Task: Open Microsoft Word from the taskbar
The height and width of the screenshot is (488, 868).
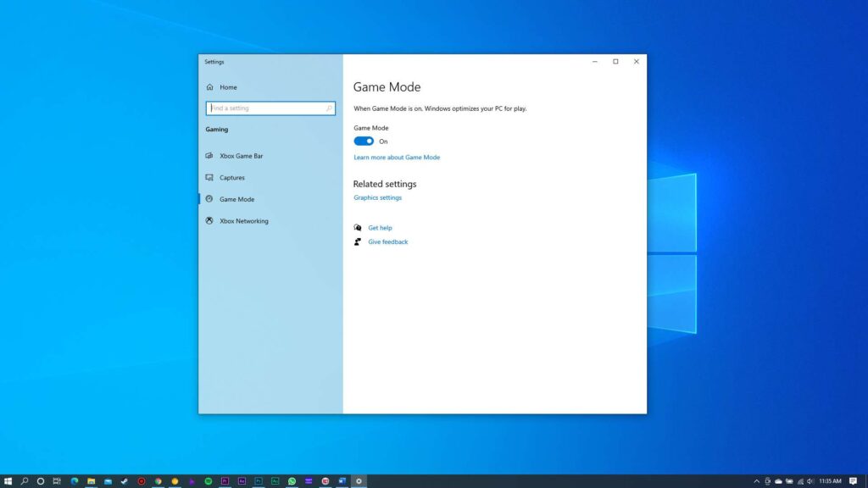Action: click(342, 481)
